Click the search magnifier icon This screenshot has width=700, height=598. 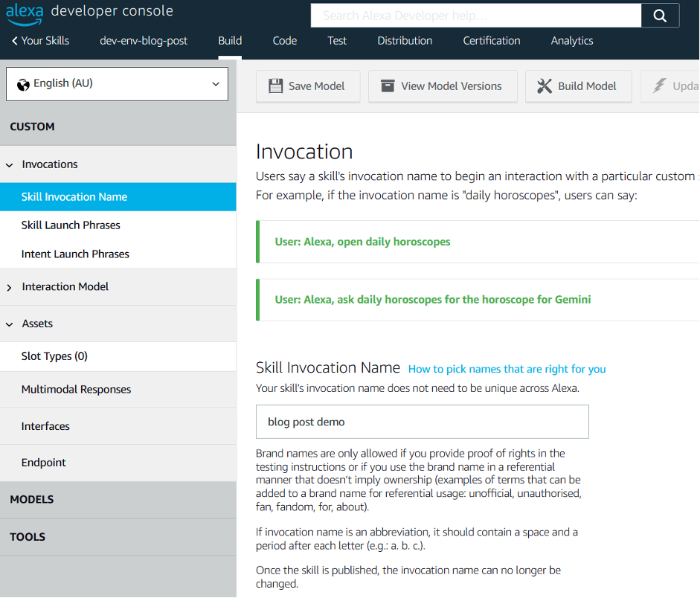click(x=661, y=15)
